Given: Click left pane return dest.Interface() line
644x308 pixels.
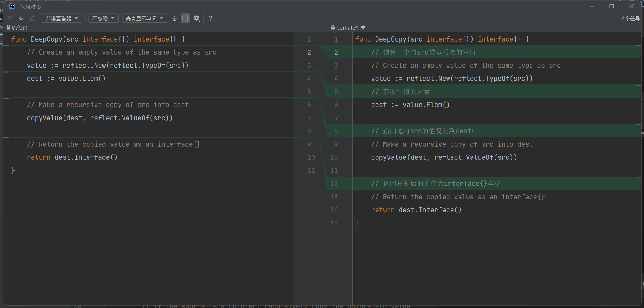Looking at the screenshot, I should click(x=72, y=157).
